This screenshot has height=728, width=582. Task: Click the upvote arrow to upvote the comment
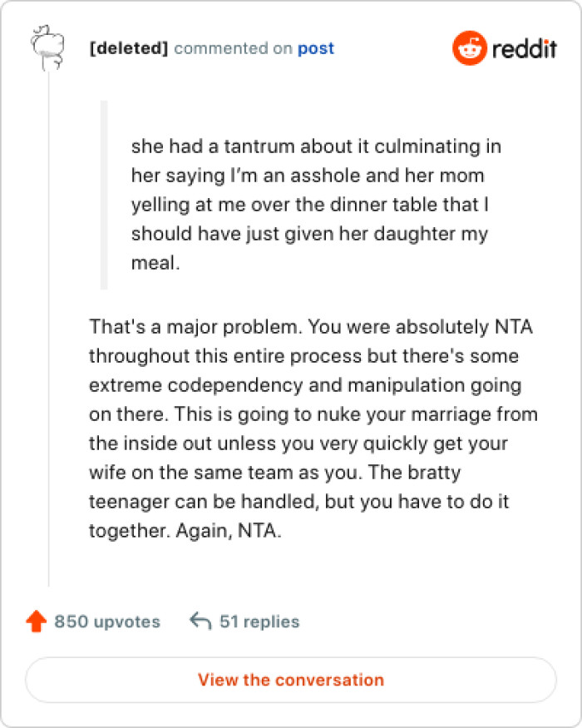35,620
